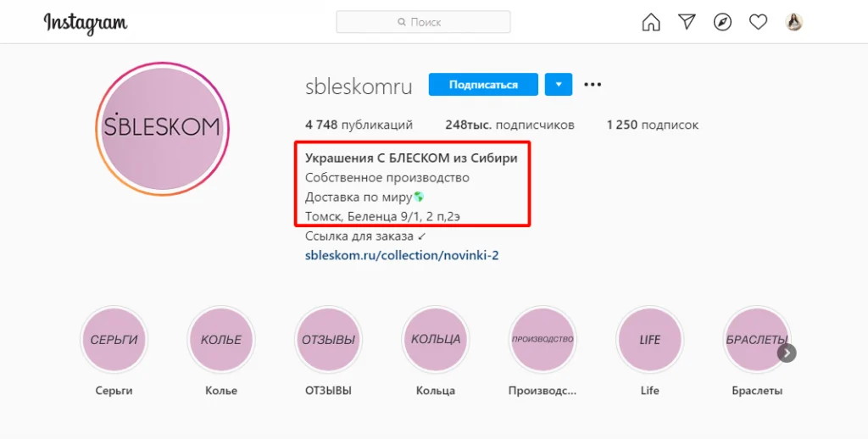The width and height of the screenshot is (868, 439).
Task: Click the 4 748 публикаций count
Action: [359, 125]
